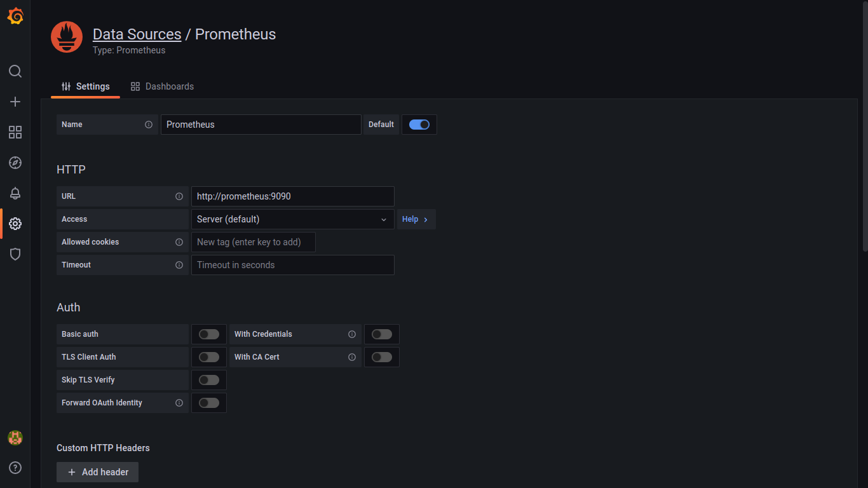Switch to the Dashboards tab
This screenshot has width=868, height=488.
162,86
